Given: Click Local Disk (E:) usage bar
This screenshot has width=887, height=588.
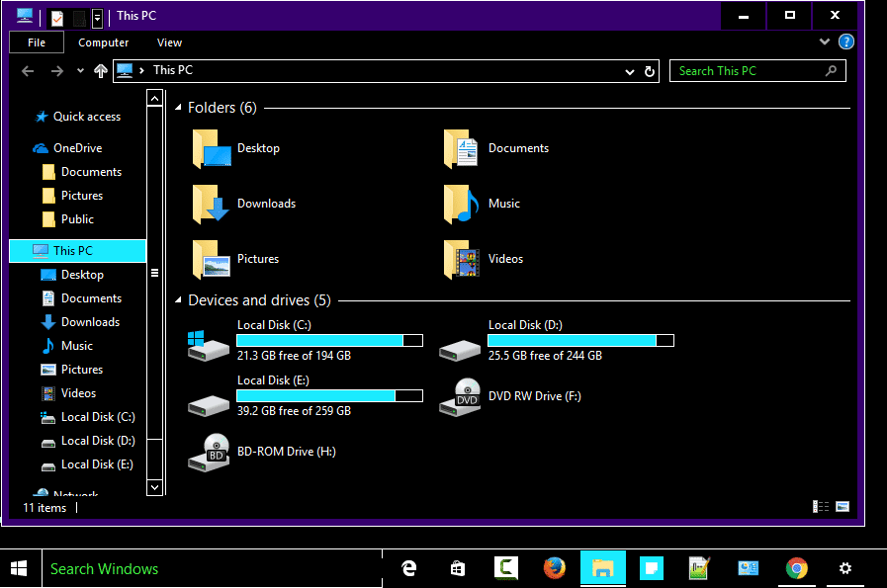Looking at the screenshot, I should click(330, 395).
